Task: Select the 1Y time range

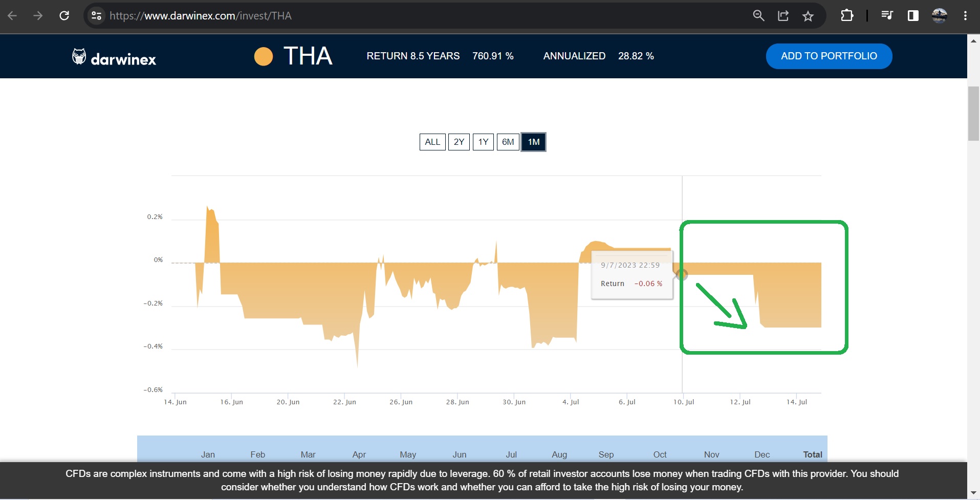Action: 483,142
